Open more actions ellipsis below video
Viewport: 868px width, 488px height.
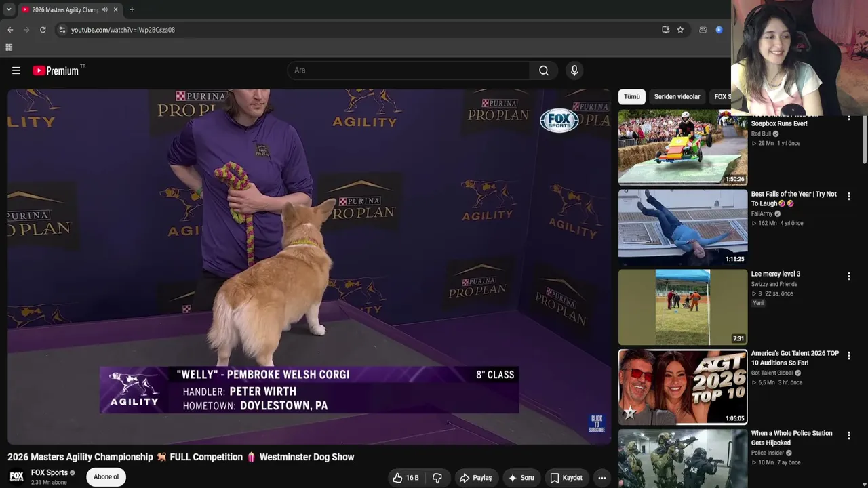tap(601, 478)
